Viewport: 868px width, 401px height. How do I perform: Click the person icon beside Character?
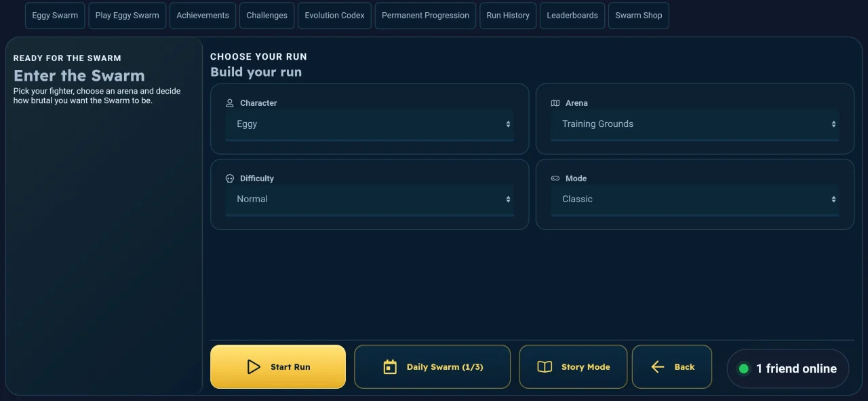[x=230, y=103]
